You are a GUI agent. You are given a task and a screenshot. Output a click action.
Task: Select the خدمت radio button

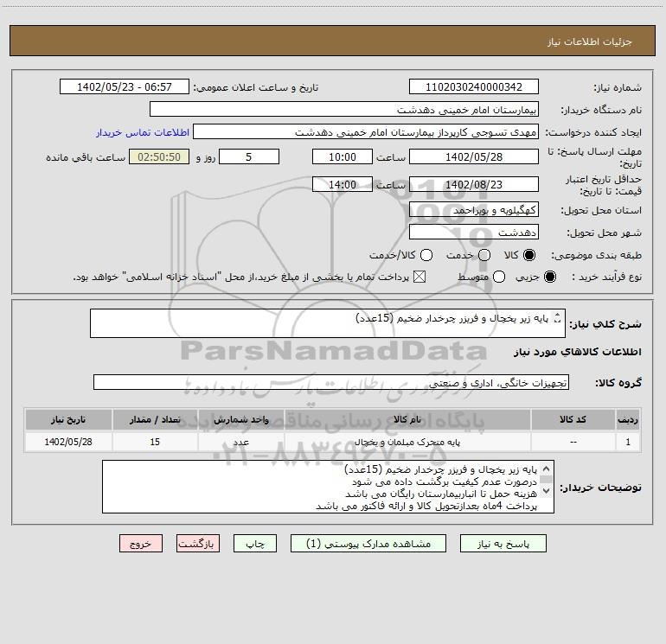coord(484,255)
